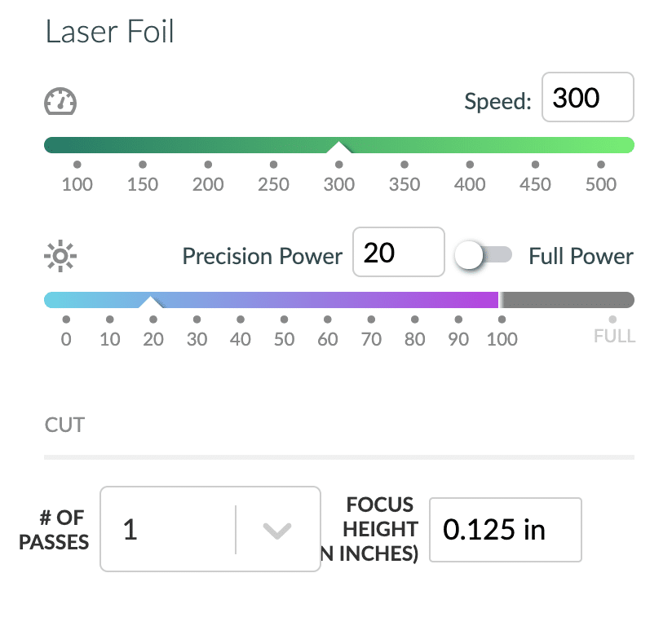Click the power slider handle at 20
This screenshot has height=626, width=672.
tap(150, 302)
